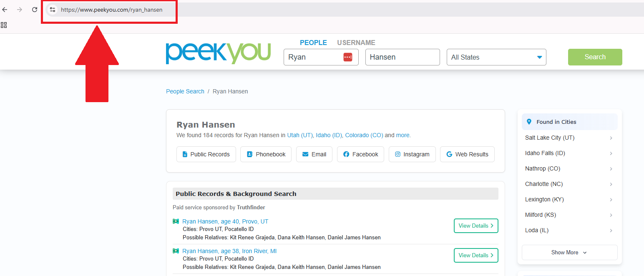Select Lexington (KY) city name

(x=544, y=199)
